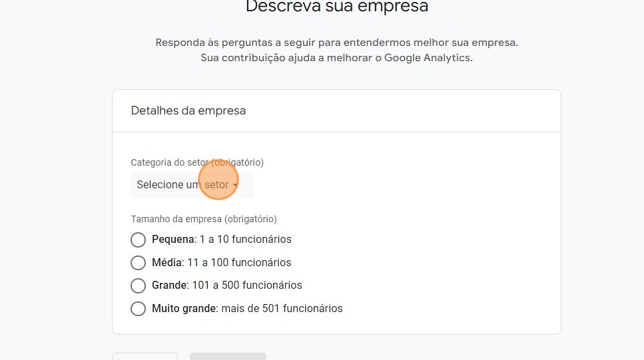
Task: Select the "Muito grande" radio button
Action: [138, 309]
